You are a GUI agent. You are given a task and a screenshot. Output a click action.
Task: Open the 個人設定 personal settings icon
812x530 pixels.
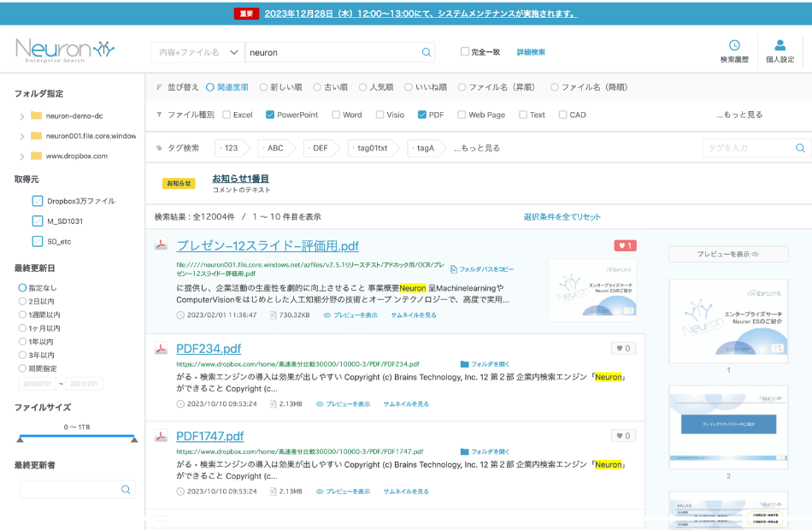pos(780,45)
